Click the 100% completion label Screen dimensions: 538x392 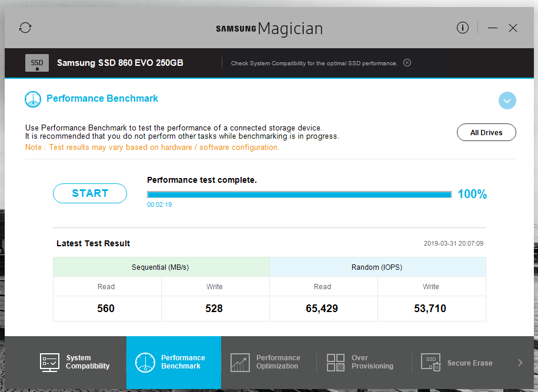pyautogui.click(x=472, y=194)
